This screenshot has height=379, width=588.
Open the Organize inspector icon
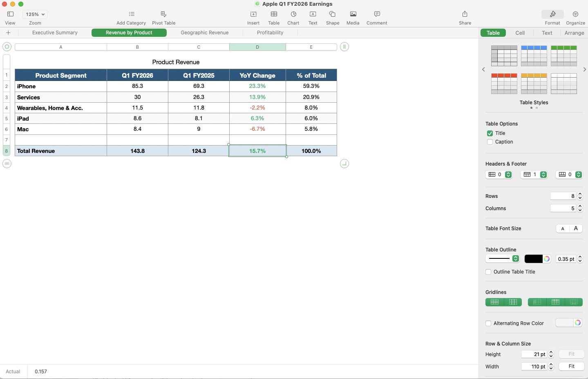575,14
